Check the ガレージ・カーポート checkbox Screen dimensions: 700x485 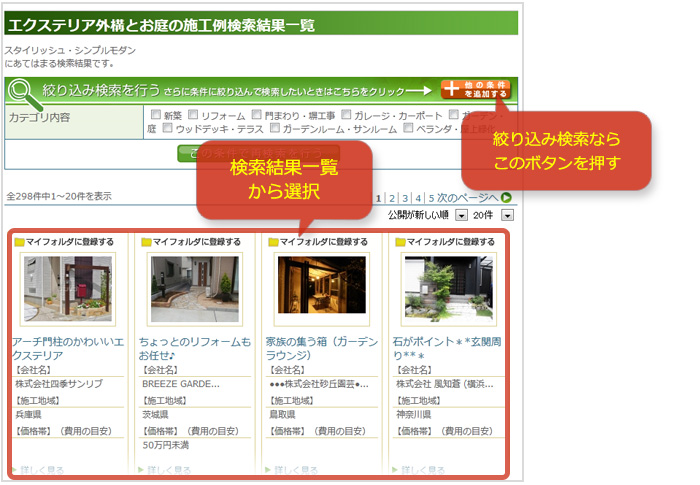(346, 114)
